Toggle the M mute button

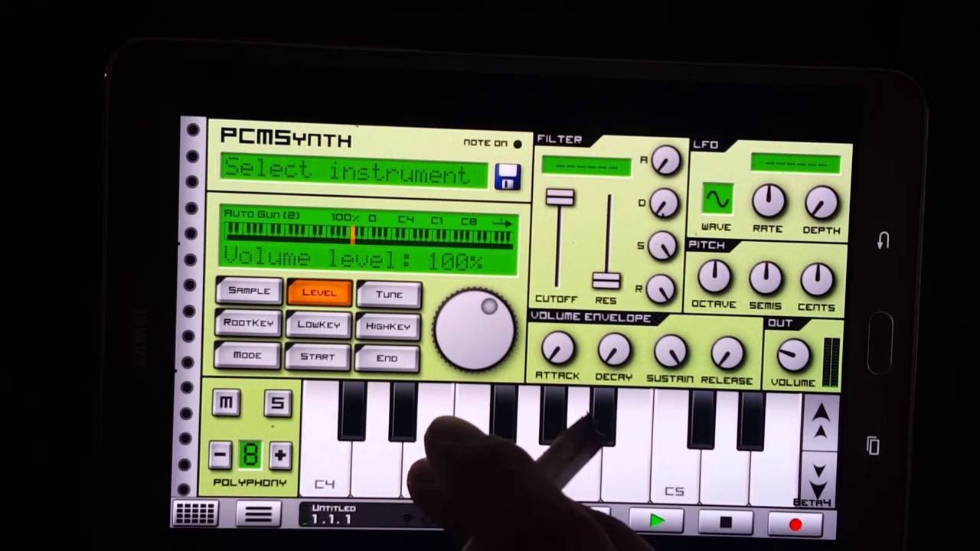[x=226, y=403]
